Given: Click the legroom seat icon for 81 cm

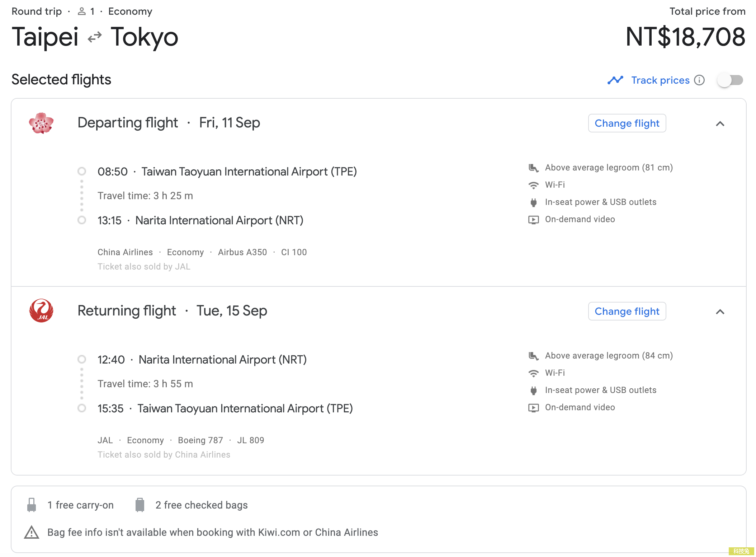Looking at the screenshot, I should click(534, 168).
